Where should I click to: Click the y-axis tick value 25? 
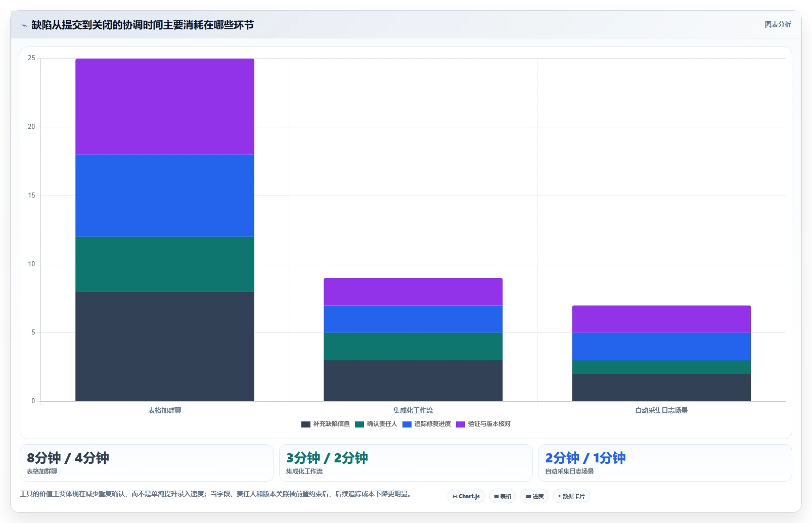pos(31,58)
